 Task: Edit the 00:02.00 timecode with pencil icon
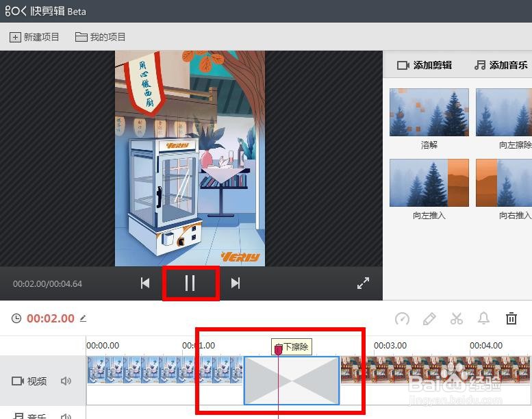[83, 318]
